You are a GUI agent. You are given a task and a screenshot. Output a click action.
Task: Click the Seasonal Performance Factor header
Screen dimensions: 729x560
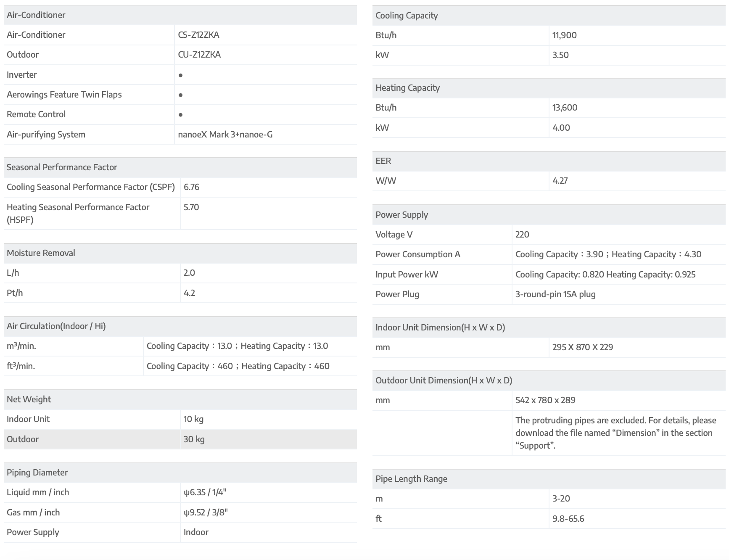click(62, 167)
